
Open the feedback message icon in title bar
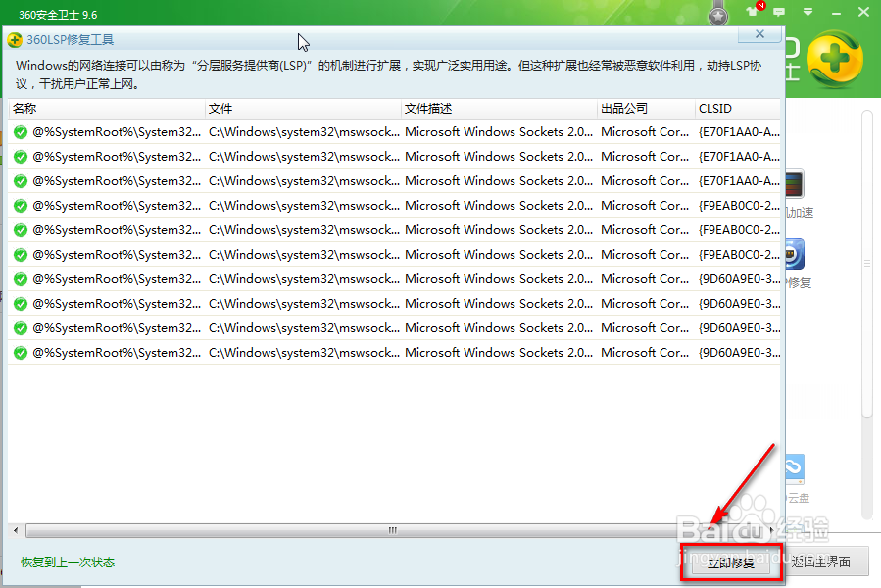(x=779, y=12)
